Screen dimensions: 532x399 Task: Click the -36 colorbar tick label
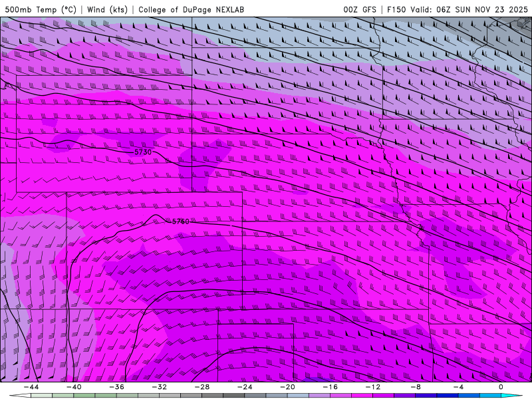(x=116, y=387)
